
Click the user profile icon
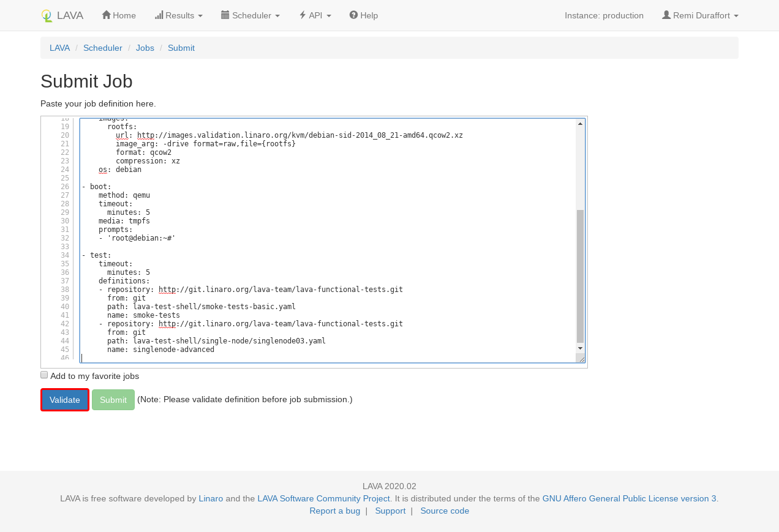click(x=666, y=15)
